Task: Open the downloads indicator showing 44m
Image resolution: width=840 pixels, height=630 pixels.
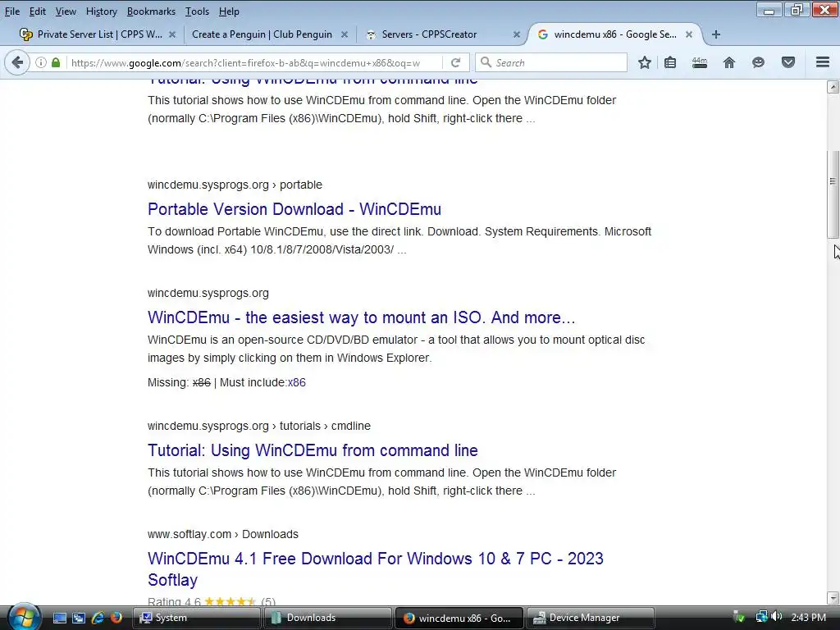Action: (699, 62)
